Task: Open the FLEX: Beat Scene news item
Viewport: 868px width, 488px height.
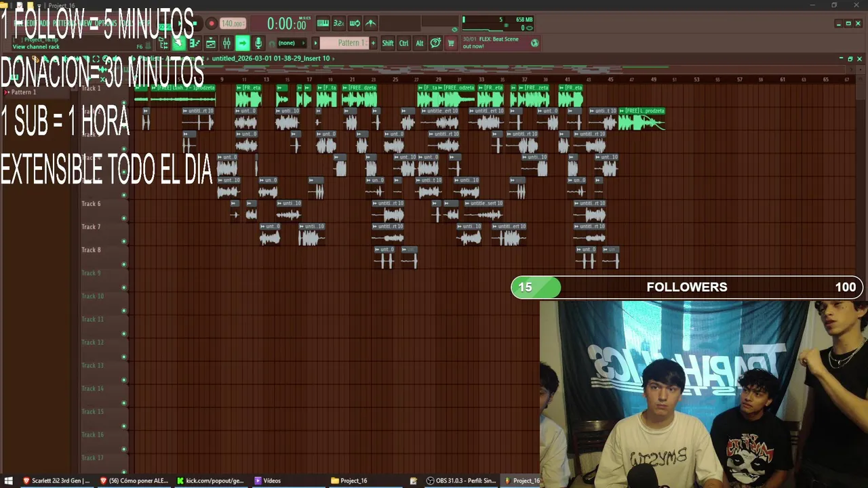Action: pos(495,43)
